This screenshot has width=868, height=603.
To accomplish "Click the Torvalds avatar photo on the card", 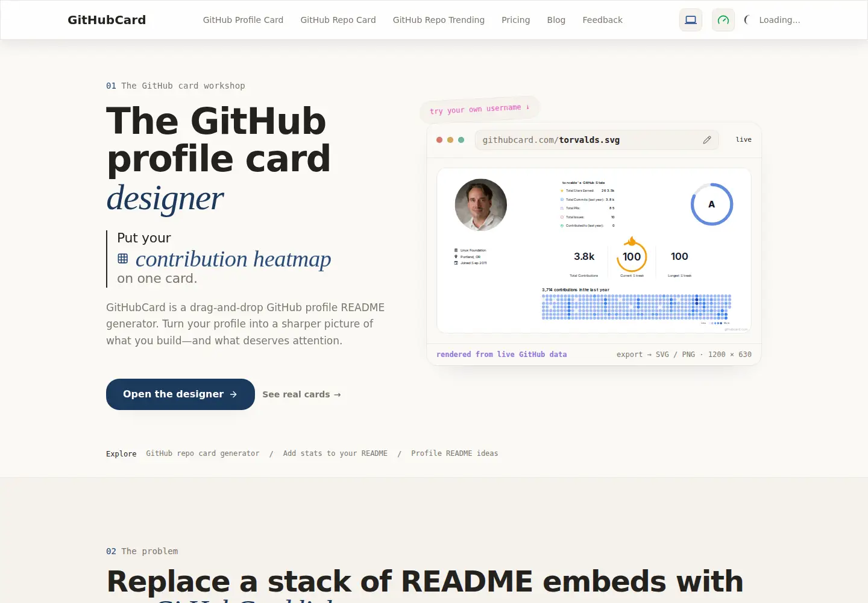I will 481,205.
